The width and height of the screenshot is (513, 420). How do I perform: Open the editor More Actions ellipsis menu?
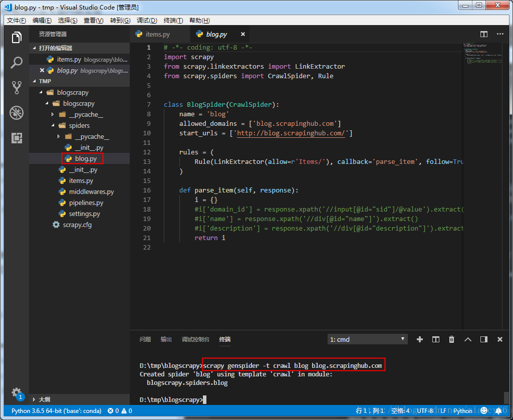click(500, 34)
